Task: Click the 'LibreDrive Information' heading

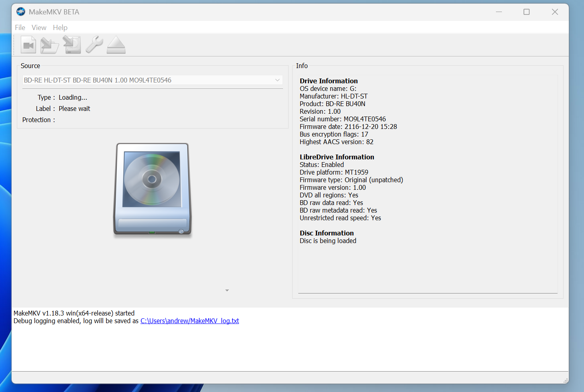Action: pyautogui.click(x=337, y=157)
